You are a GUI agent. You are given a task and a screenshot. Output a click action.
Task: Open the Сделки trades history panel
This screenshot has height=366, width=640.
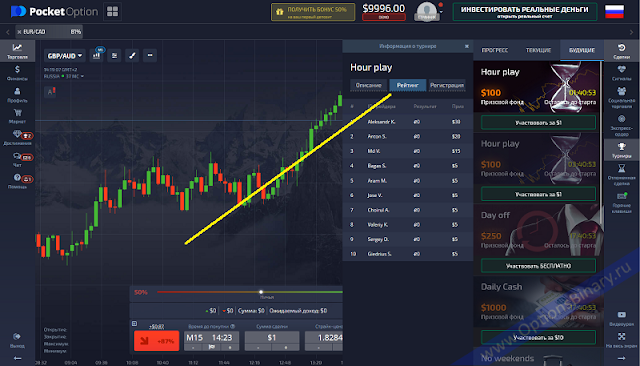click(621, 51)
